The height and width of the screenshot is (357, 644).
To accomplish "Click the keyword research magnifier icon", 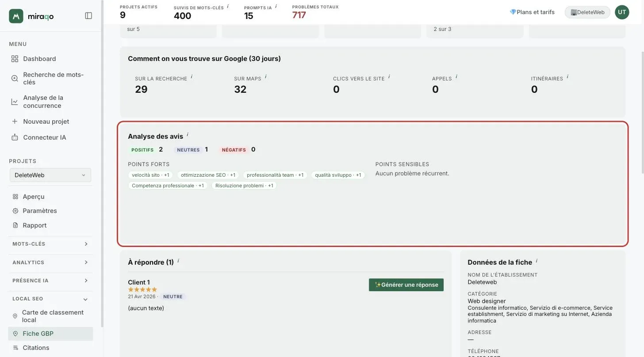I will [15, 79].
